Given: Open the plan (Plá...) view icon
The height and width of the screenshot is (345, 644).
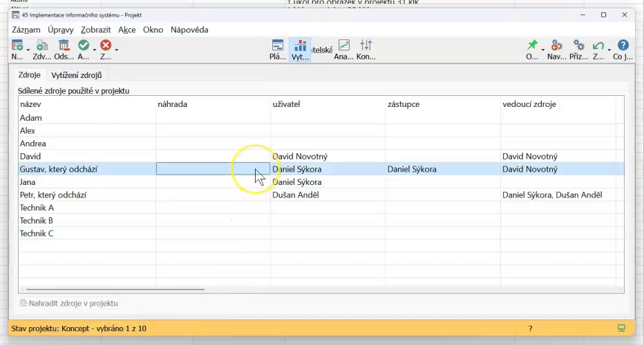Looking at the screenshot, I should tap(277, 46).
